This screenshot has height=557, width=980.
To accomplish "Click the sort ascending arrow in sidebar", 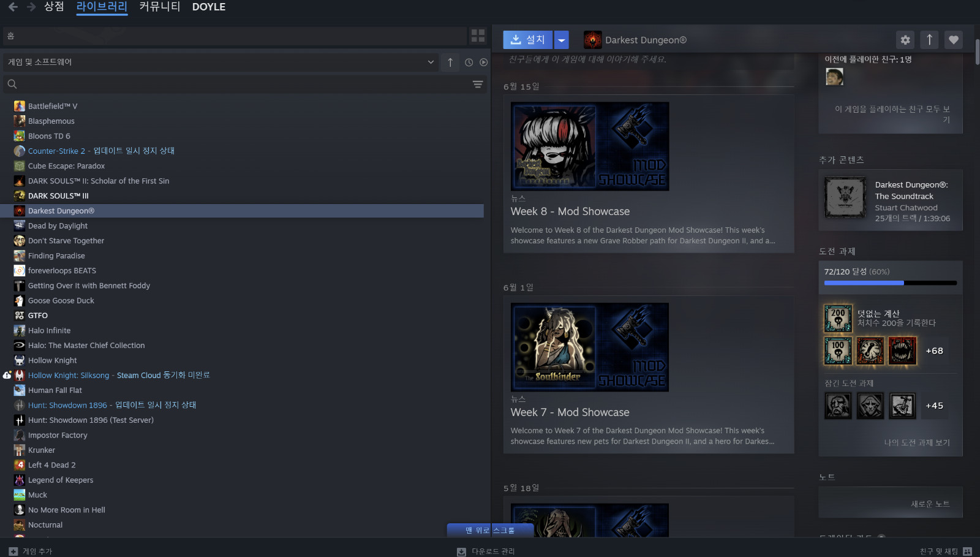I will click(x=450, y=62).
